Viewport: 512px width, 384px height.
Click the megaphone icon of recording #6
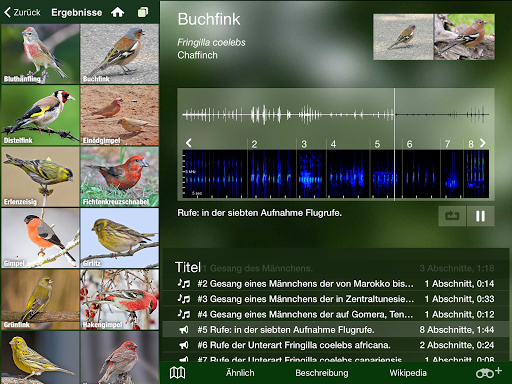[x=184, y=345]
